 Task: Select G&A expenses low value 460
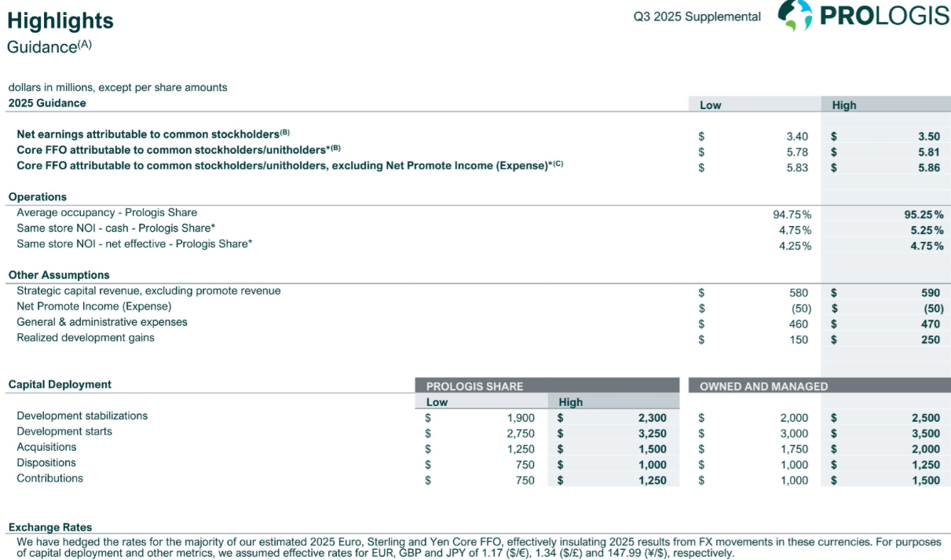799,324
